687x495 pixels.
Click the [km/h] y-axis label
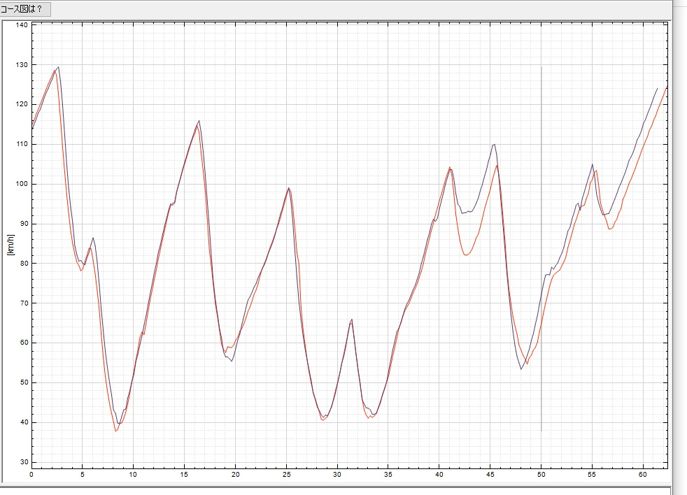pos(10,244)
